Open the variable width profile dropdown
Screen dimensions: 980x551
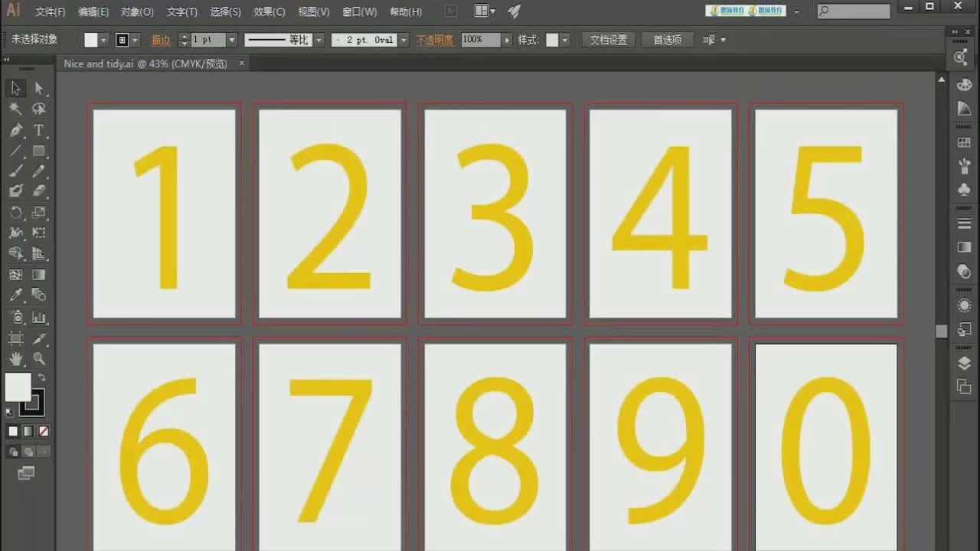pos(318,40)
